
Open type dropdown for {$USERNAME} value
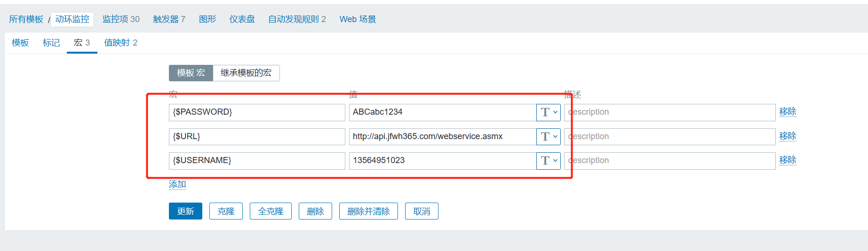tap(549, 161)
